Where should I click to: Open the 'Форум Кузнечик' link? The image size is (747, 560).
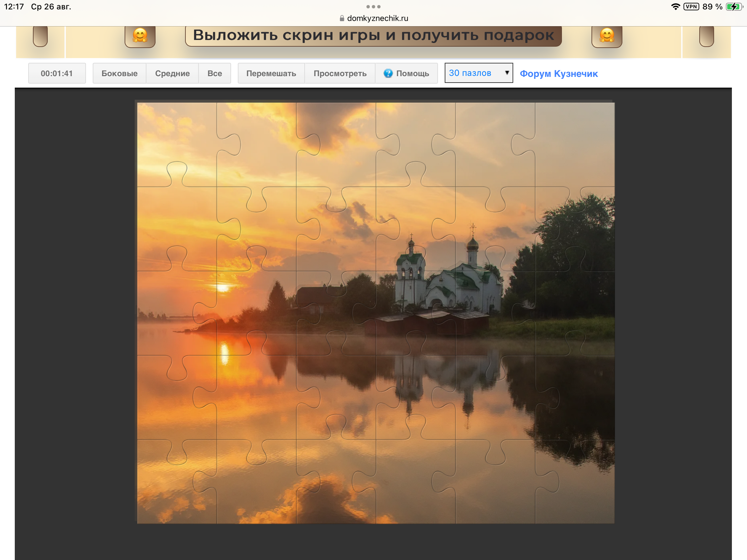click(559, 74)
